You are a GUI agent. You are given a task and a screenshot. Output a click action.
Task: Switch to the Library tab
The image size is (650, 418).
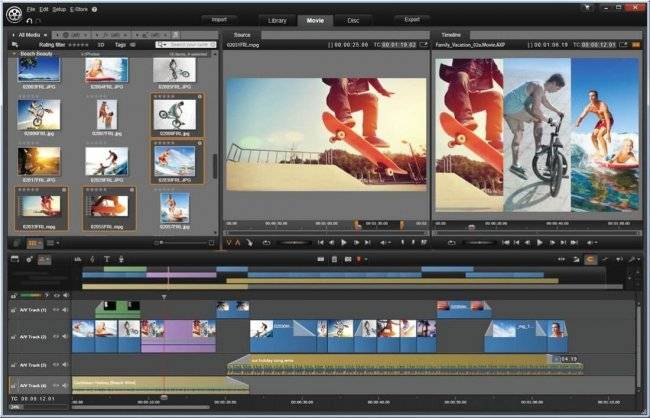tap(277, 20)
